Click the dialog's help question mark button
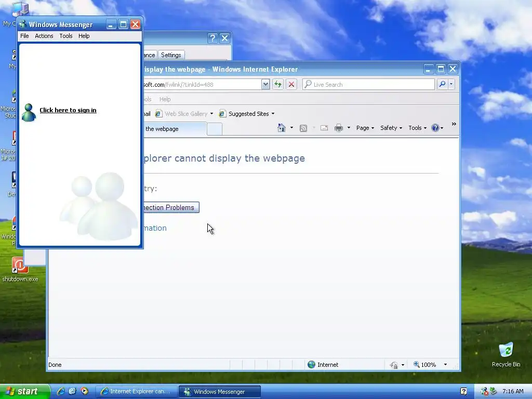 (212, 38)
